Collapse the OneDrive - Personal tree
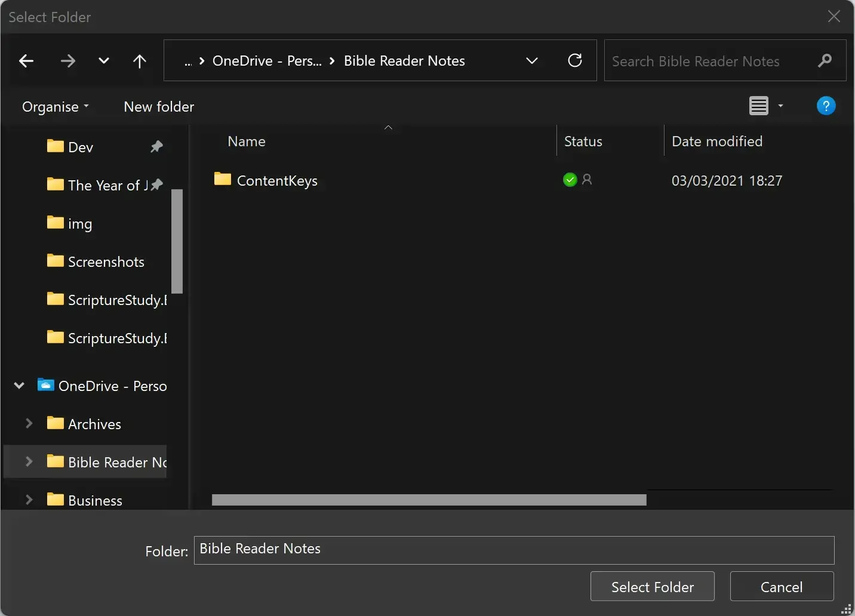 pyautogui.click(x=18, y=386)
